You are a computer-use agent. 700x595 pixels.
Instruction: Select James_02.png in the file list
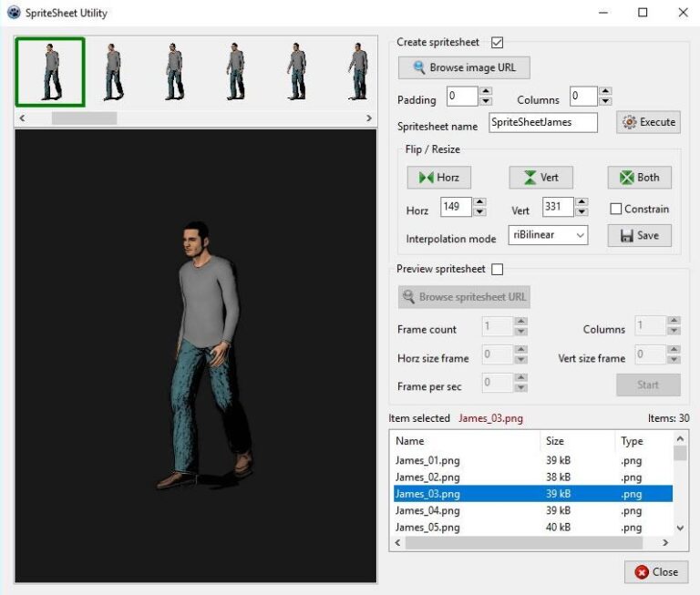(x=533, y=477)
